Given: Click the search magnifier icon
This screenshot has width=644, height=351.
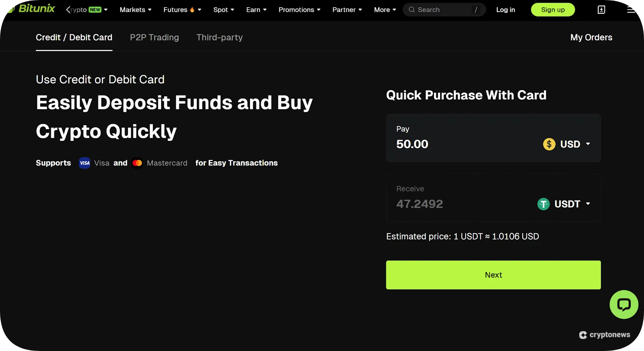Looking at the screenshot, I should 411,9.
